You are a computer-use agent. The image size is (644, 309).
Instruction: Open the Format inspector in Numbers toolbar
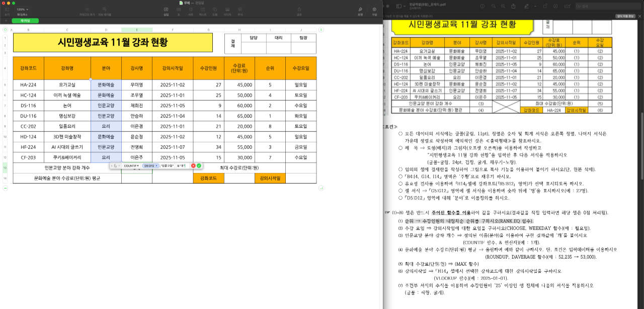[360, 11]
